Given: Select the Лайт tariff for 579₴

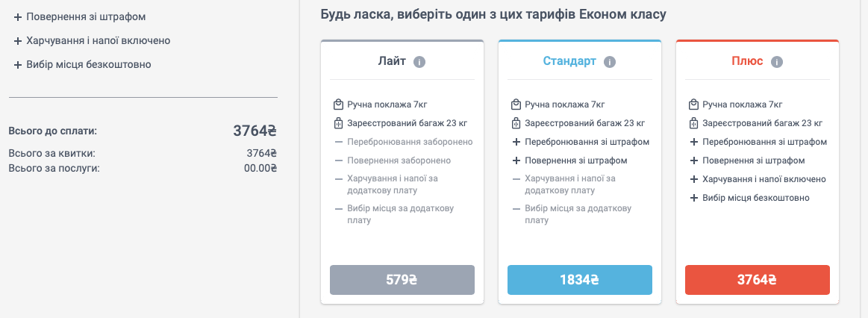Looking at the screenshot, I should pos(402,280).
